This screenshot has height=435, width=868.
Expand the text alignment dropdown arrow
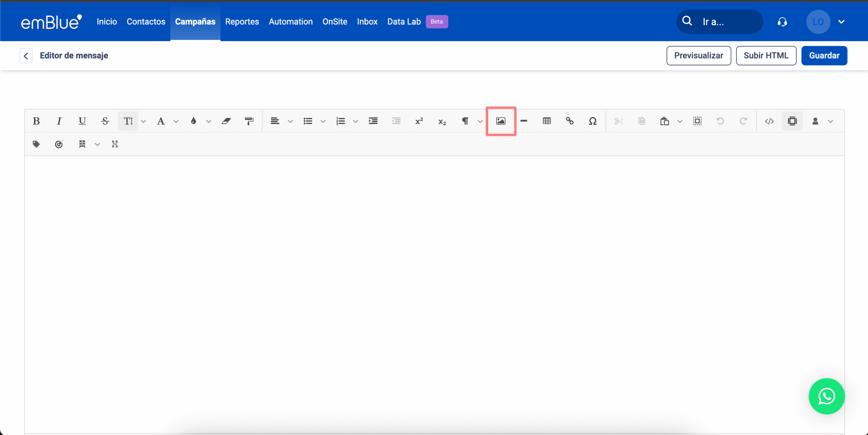click(290, 121)
